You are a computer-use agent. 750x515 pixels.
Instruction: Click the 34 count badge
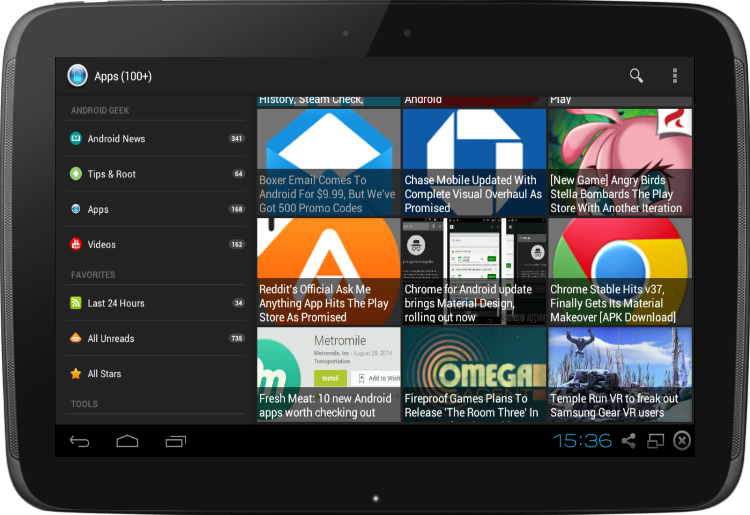click(x=238, y=303)
